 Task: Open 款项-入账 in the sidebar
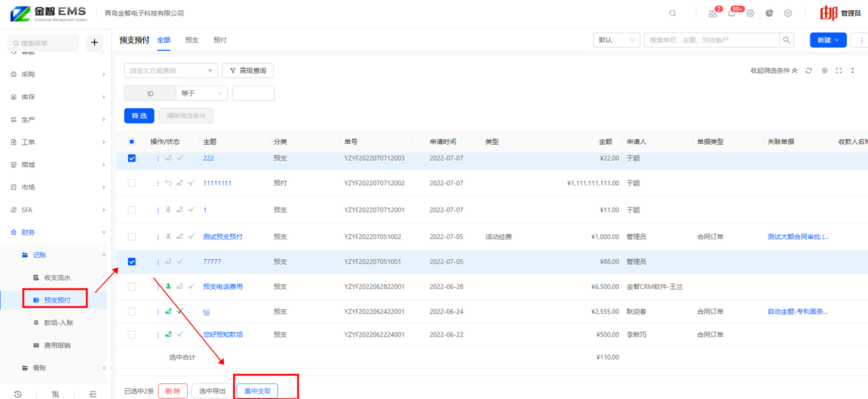click(x=57, y=323)
